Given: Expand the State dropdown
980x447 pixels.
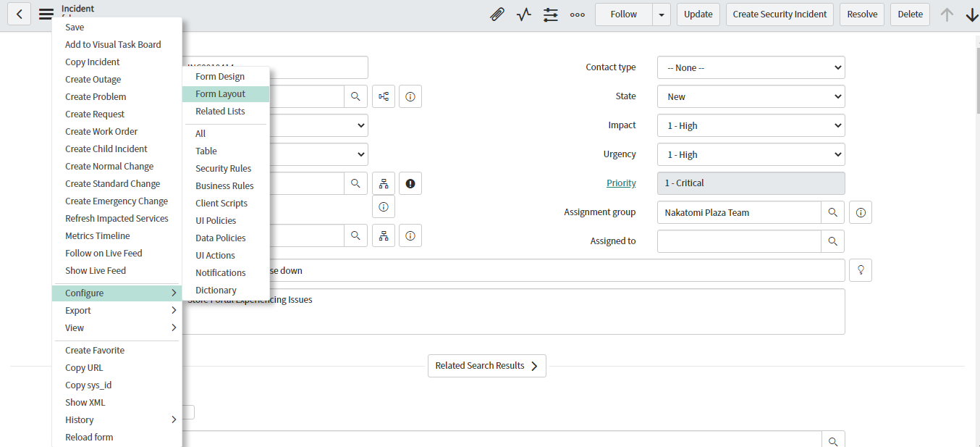Looking at the screenshot, I should click(x=751, y=96).
